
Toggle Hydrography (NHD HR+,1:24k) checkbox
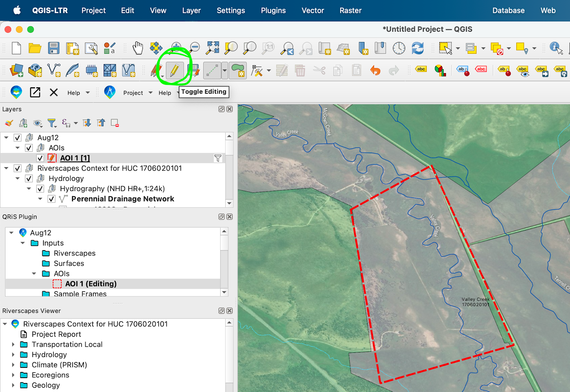40,189
